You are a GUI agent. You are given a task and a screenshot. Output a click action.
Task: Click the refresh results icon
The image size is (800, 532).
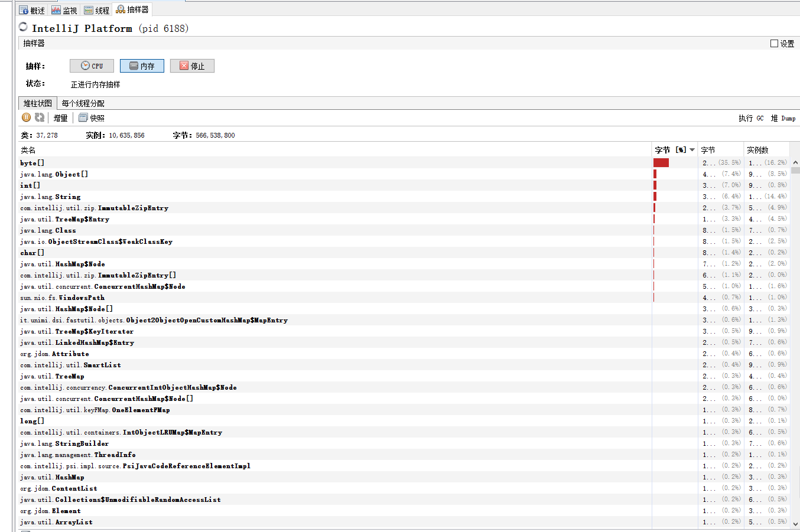(40, 118)
